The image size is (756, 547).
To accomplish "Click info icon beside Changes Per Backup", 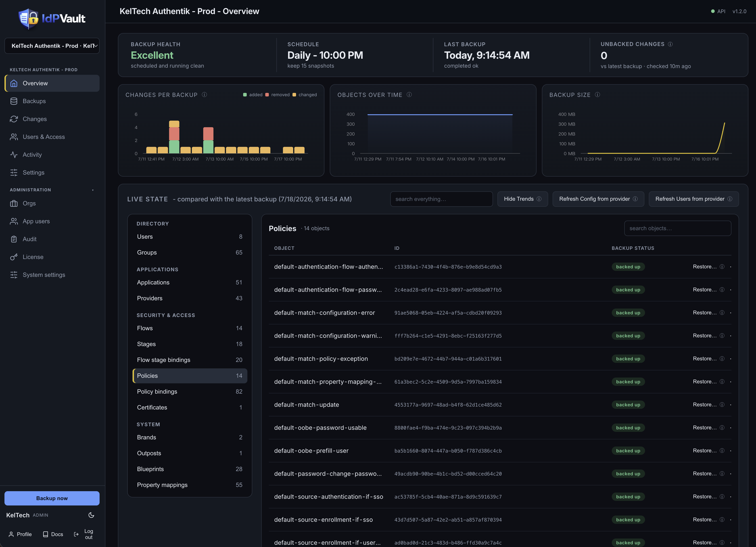I will coord(204,95).
